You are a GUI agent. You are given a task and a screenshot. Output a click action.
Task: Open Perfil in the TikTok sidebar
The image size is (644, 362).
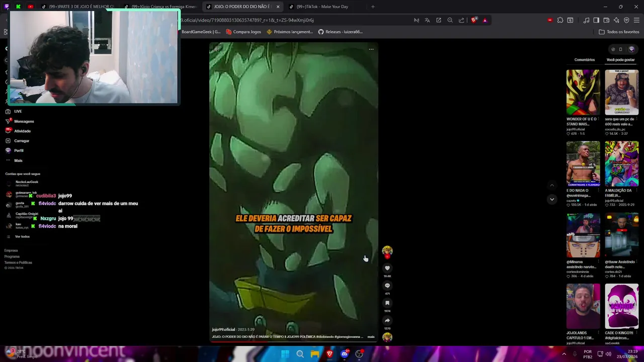(x=15, y=150)
